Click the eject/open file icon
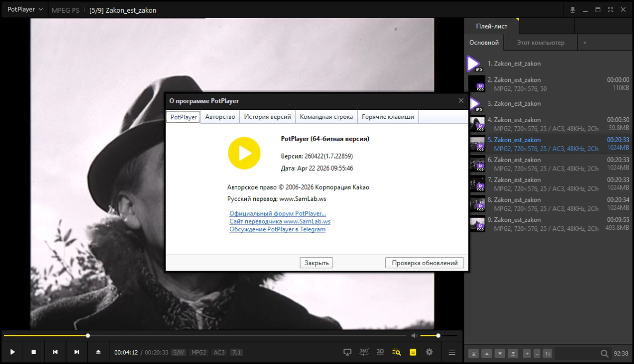634x364 pixels. pyautogui.click(x=98, y=352)
